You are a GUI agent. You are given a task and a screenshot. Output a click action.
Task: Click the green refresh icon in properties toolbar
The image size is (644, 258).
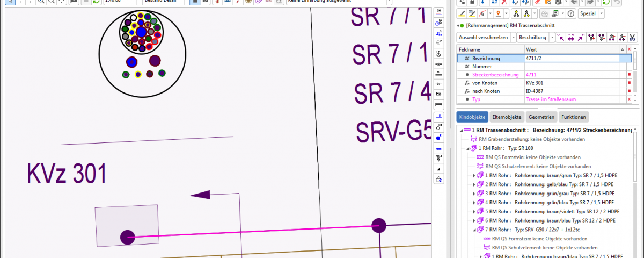[x=606, y=2]
